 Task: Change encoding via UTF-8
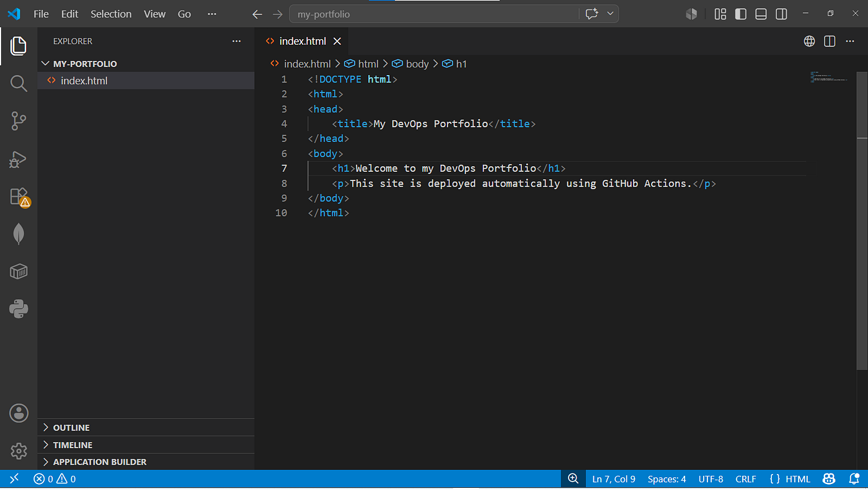[711, 478]
